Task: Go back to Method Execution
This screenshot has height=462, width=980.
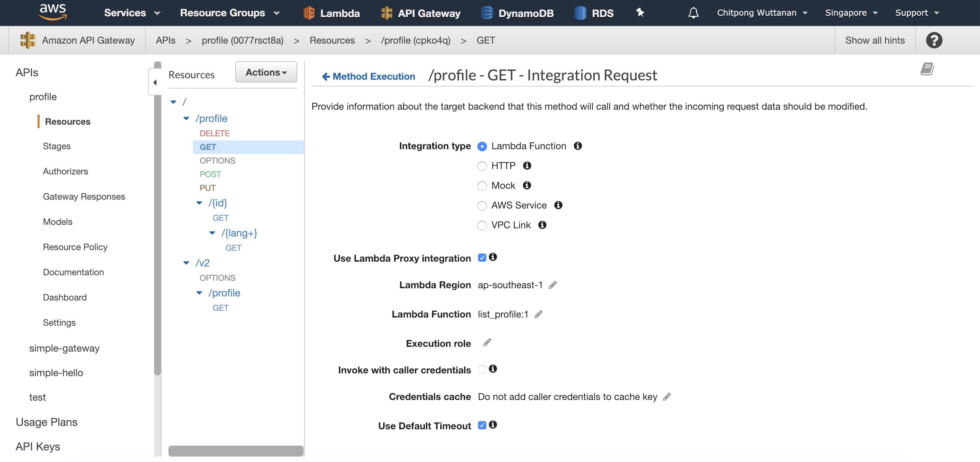Action: [368, 76]
